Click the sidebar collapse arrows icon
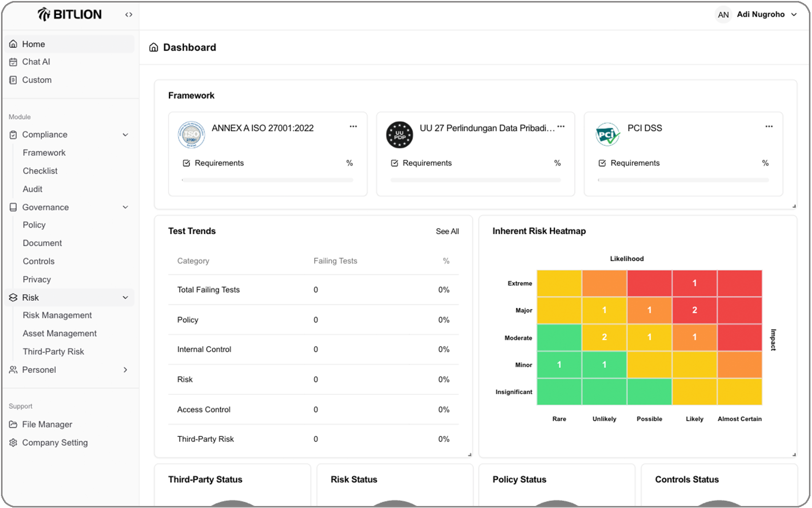Screen dimensions: 812x508 (x=129, y=15)
